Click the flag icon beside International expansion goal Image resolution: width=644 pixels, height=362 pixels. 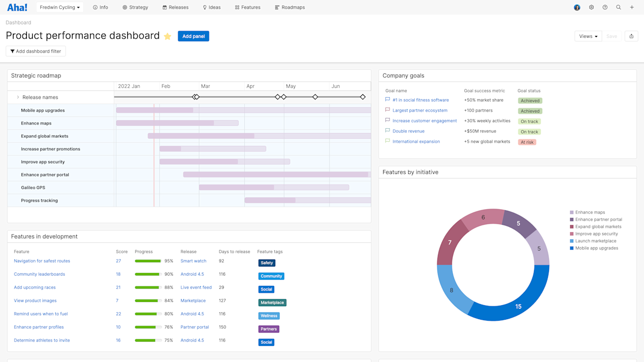tap(387, 141)
